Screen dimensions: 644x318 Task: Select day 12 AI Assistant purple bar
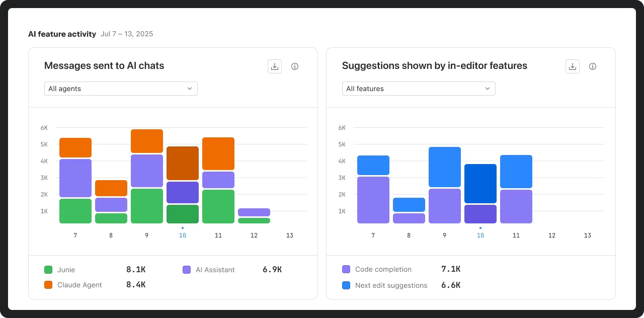(254, 212)
